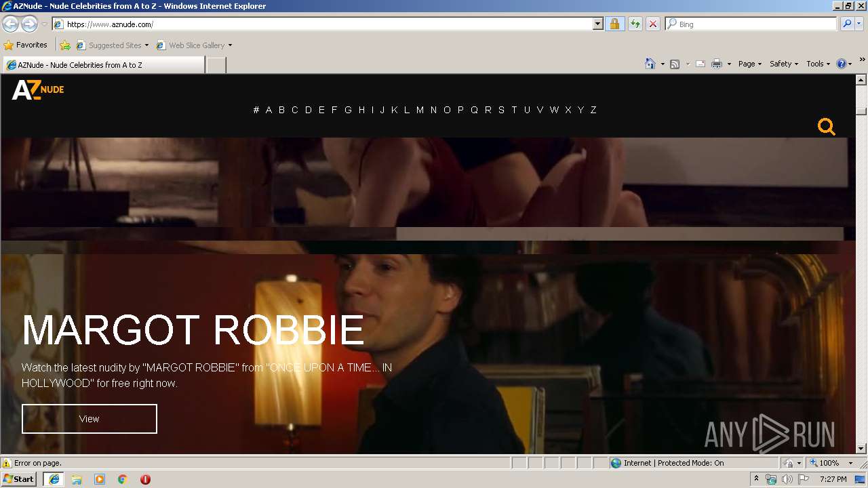
Task: Select letter A in the index
Action: 269,110
